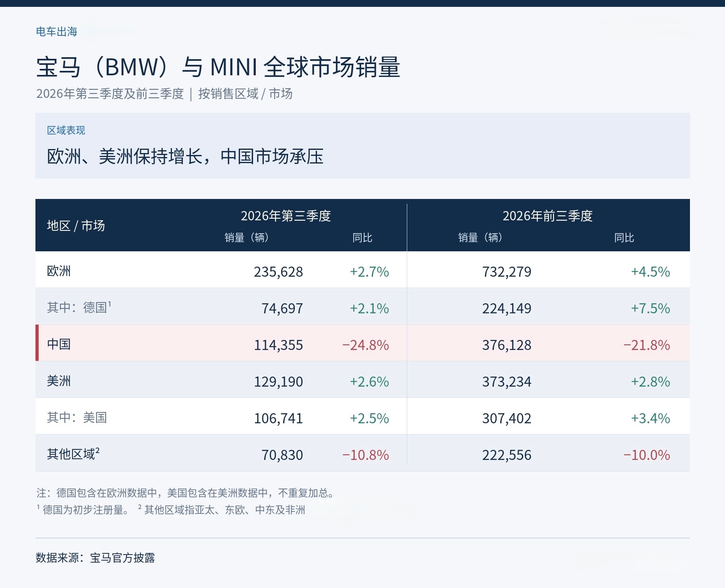
Task: Select the highlighted 中国 row label
Action: click(x=59, y=344)
